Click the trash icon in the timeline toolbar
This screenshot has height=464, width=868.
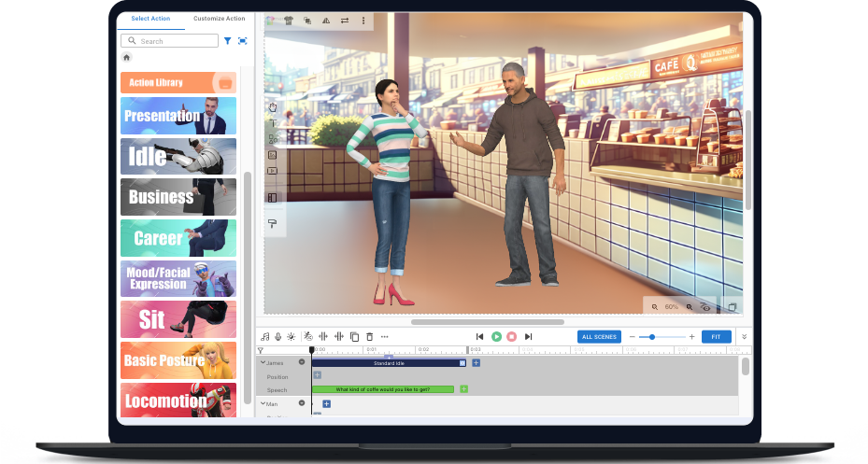point(369,336)
